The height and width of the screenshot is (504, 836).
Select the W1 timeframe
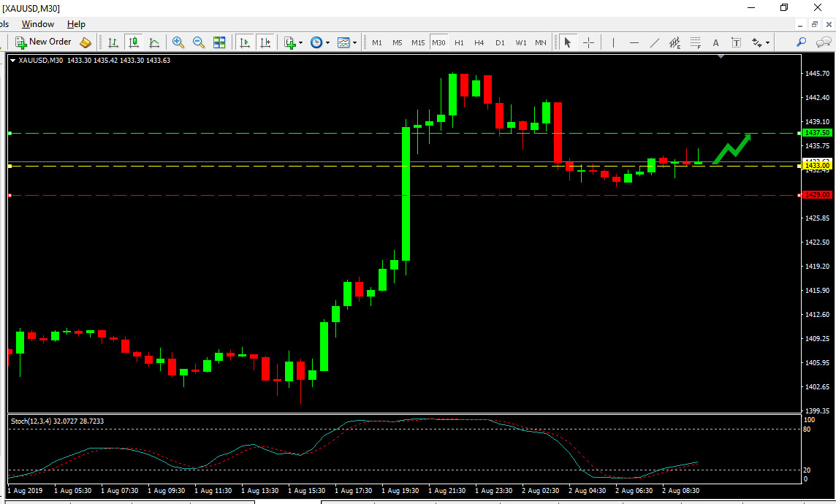521,42
